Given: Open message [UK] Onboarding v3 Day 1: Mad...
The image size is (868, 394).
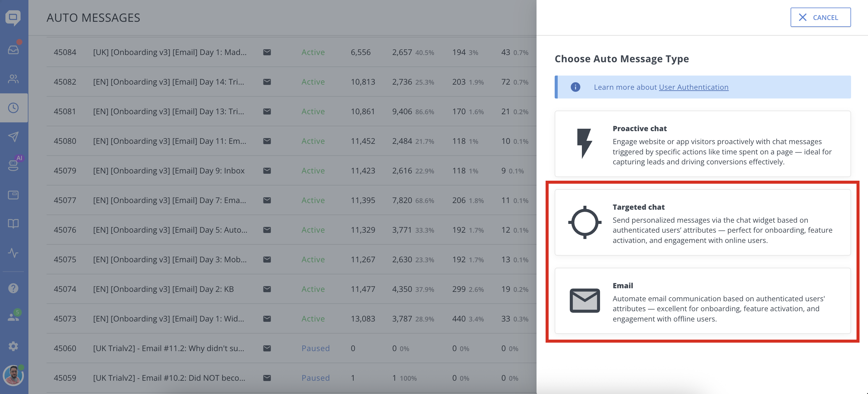Looking at the screenshot, I should 170,52.
